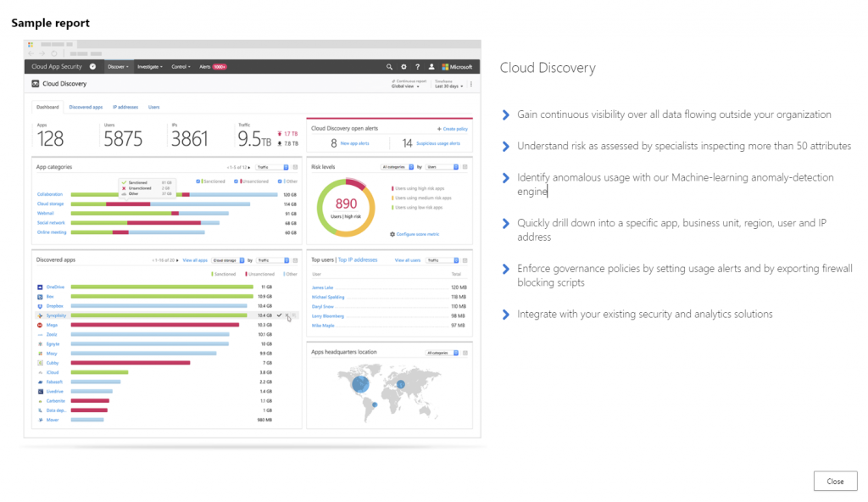The height and width of the screenshot is (502, 868).
Task: Click the search magnifier icon in header
Action: coord(389,66)
